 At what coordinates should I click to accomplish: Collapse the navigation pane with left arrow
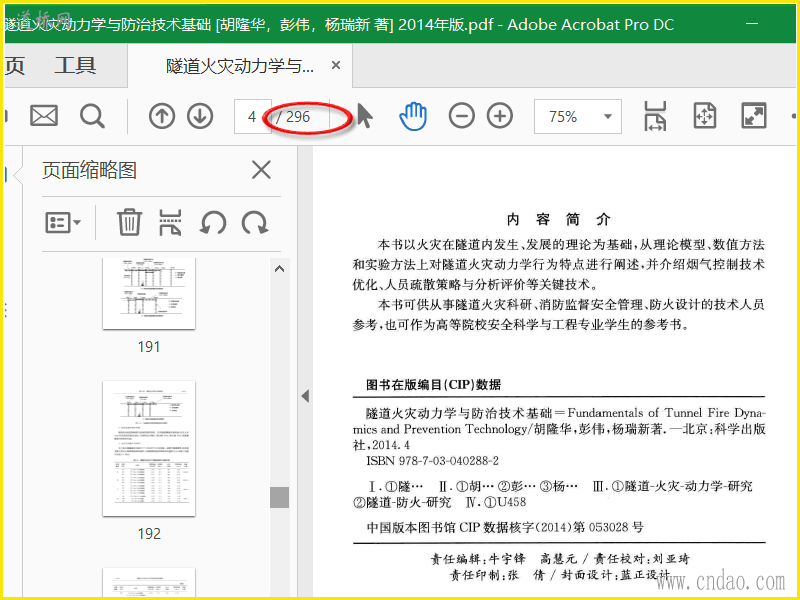click(305, 396)
